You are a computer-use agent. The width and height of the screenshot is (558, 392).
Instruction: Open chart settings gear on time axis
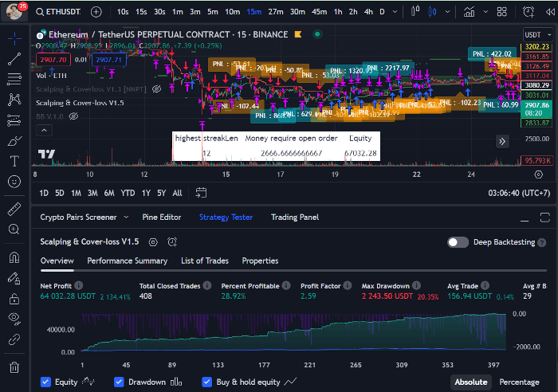point(539,174)
